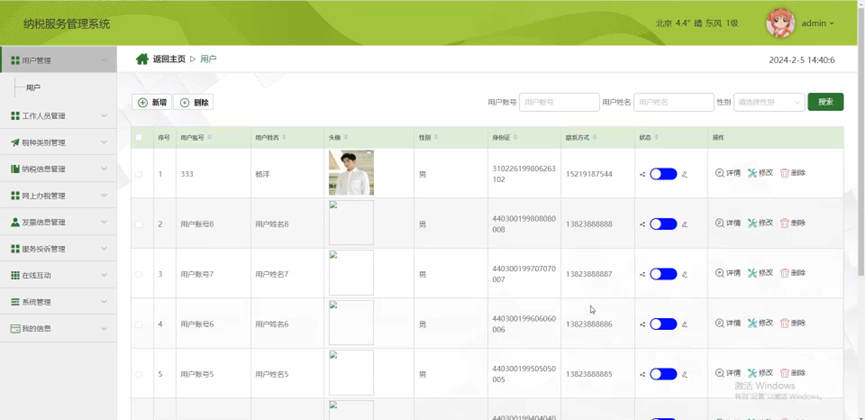The height and width of the screenshot is (420, 865).
Task: Open the admin account dropdown arrow
Action: pyautogui.click(x=832, y=23)
